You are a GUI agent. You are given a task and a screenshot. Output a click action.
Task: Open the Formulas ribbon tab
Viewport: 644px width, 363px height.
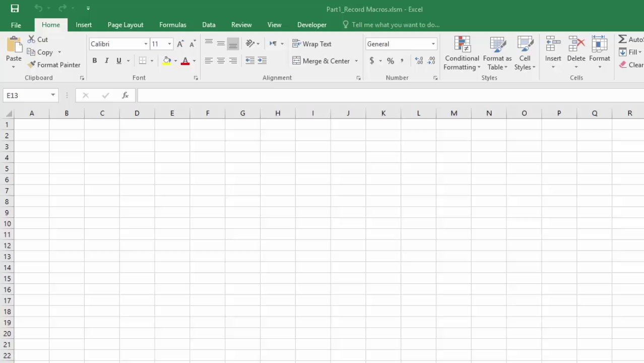(172, 25)
